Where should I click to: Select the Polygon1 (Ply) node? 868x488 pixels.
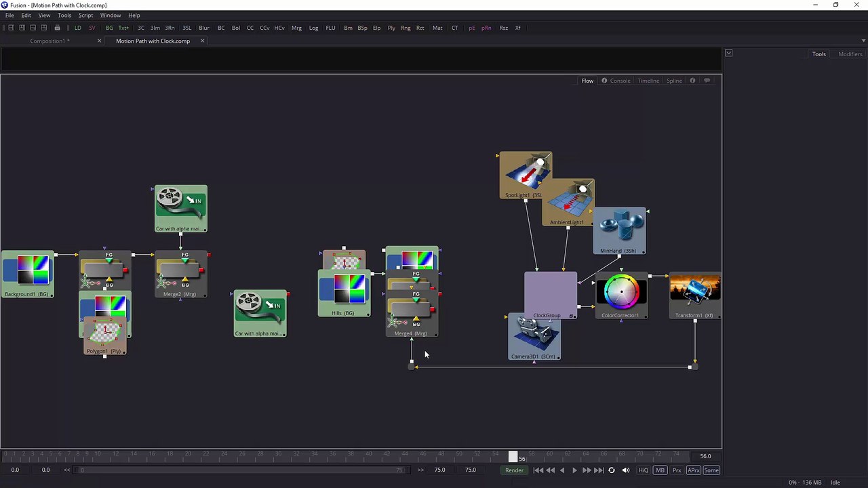pyautogui.click(x=105, y=336)
